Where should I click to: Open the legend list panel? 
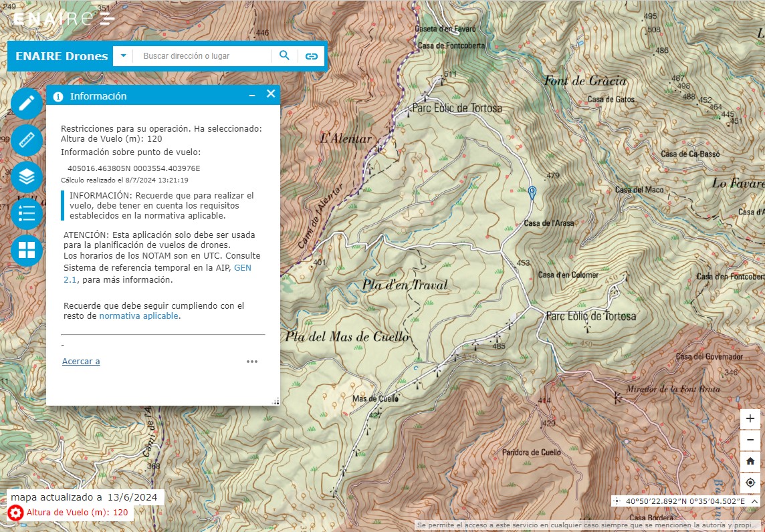(x=27, y=214)
